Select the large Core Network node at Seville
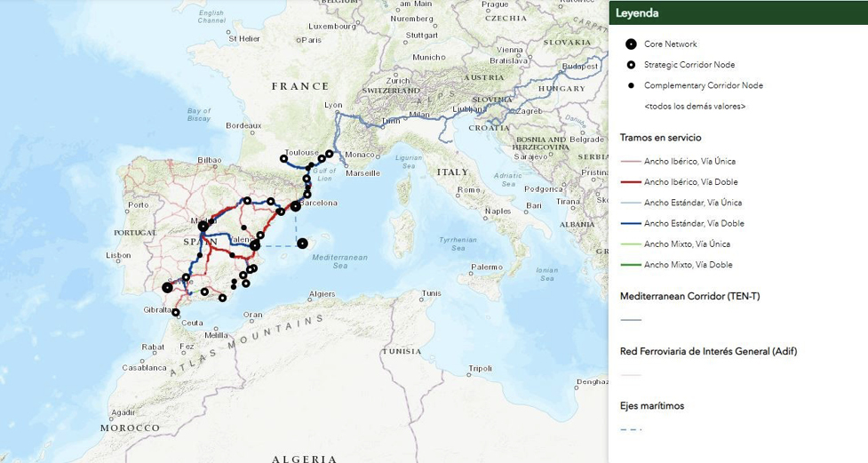The width and height of the screenshot is (868, 463). coord(167,286)
